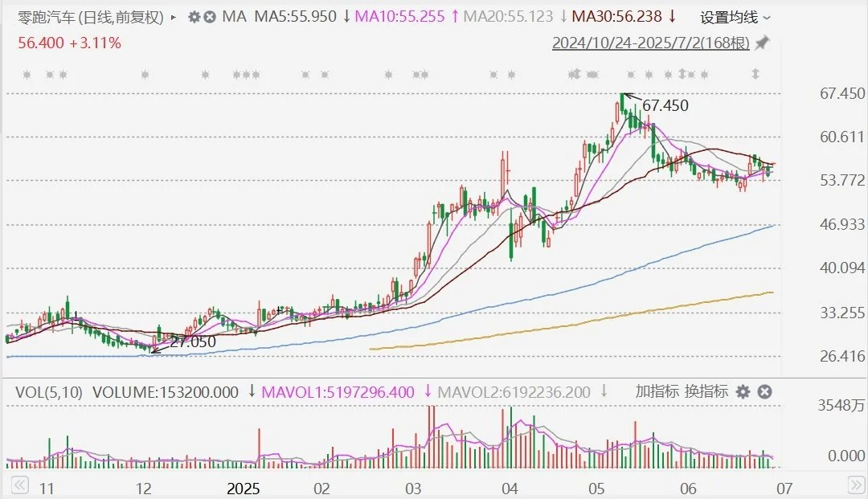Viewport: 868px width, 499px height.
Task: Expand the 设置均线 dropdown
Action: (735, 17)
